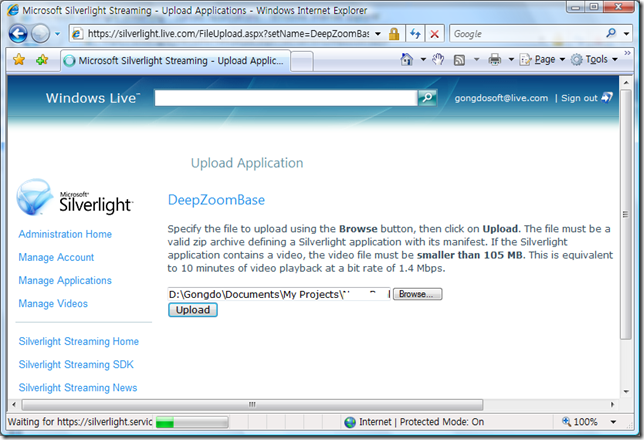
Task: Expand the address bar history dropdown
Action: [x=378, y=34]
